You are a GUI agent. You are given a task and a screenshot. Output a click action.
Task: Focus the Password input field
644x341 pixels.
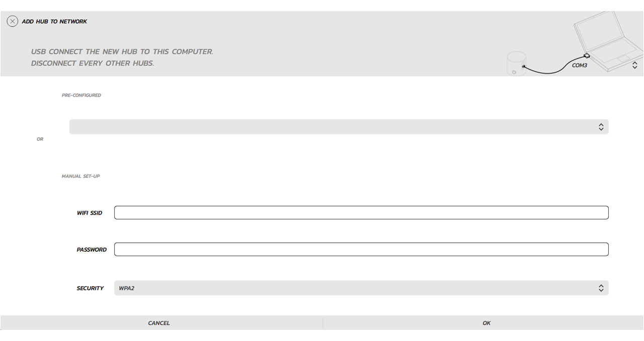pos(361,249)
